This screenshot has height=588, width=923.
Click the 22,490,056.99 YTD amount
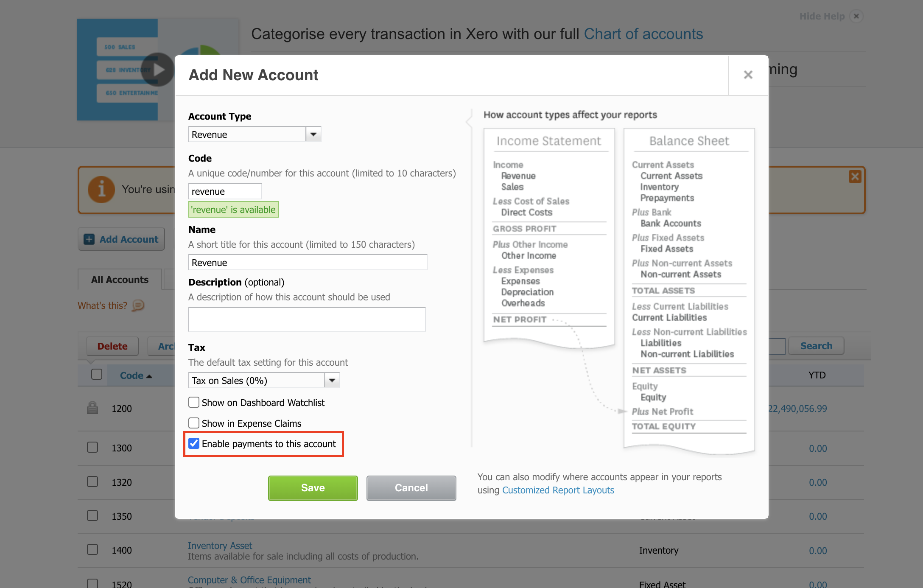click(x=797, y=409)
